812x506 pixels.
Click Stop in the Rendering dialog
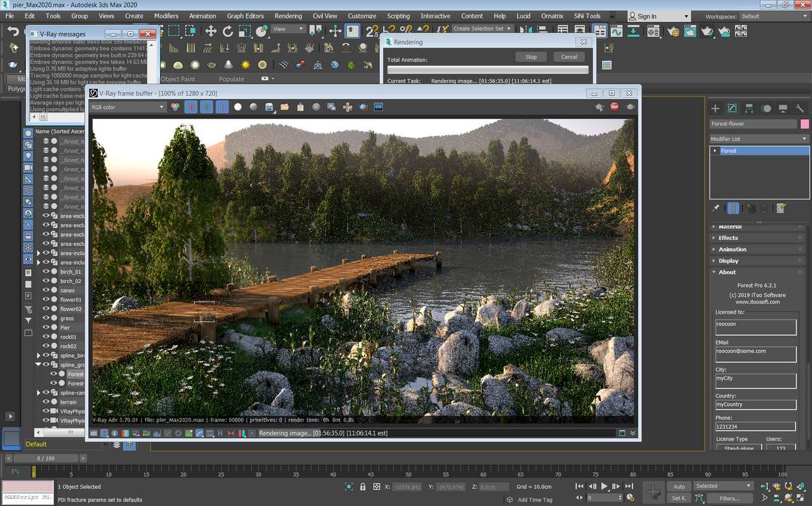tap(531, 57)
